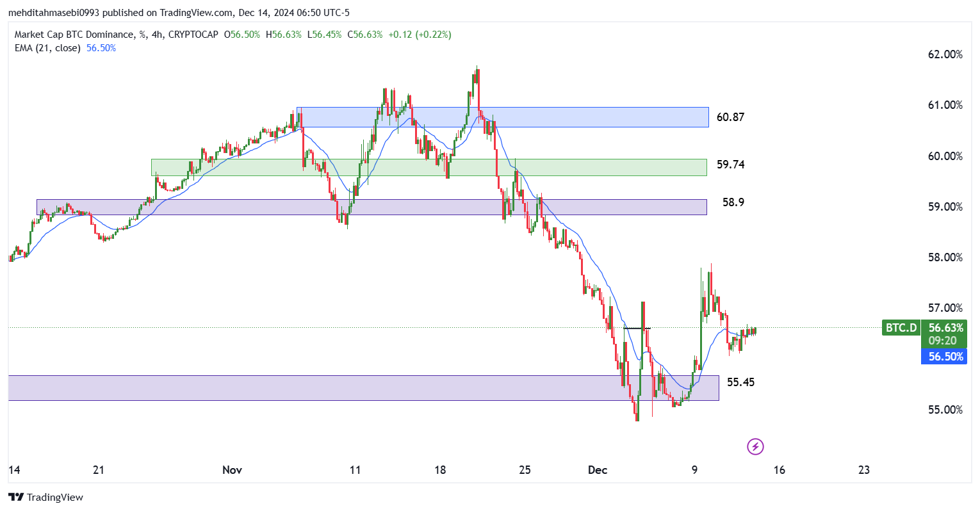
Task: Click the close value C56.63% in header
Action: point(364,35)
